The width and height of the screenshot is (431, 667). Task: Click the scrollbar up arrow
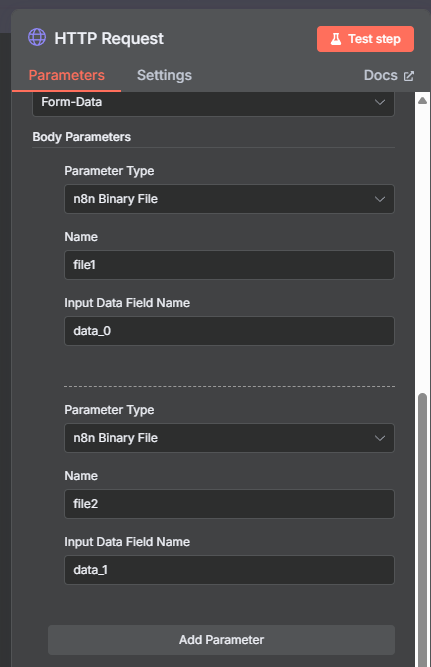pos(422,100)
